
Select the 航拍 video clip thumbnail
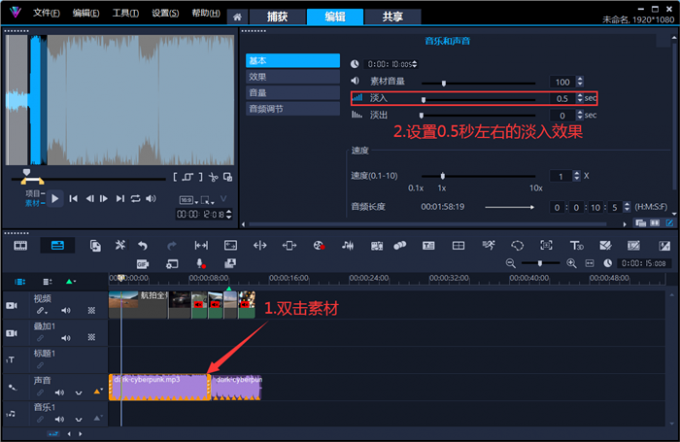138,305
